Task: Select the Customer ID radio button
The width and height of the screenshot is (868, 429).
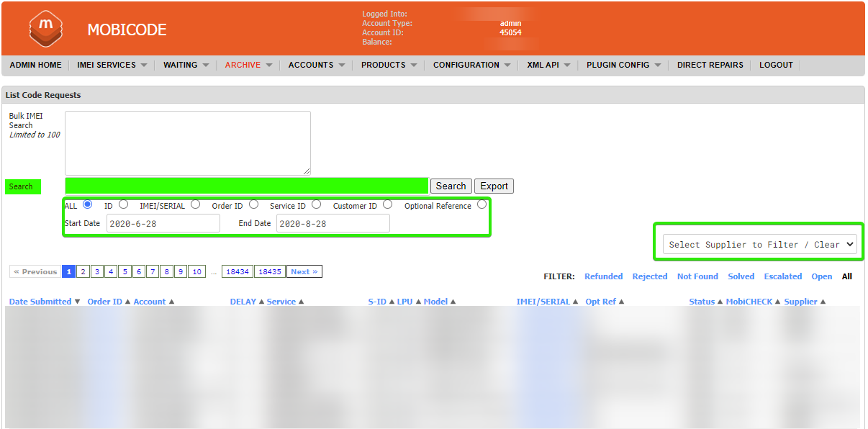Action: pyautogui.click(x=387, y=204)
